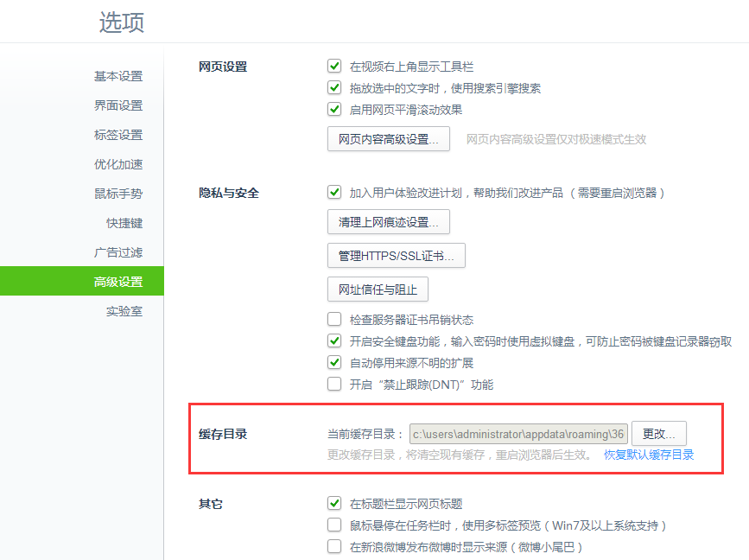The image size is (749, 560).
Task: Check 在新浪微博发布微博时显示来源 option
Action: point(334,547)
